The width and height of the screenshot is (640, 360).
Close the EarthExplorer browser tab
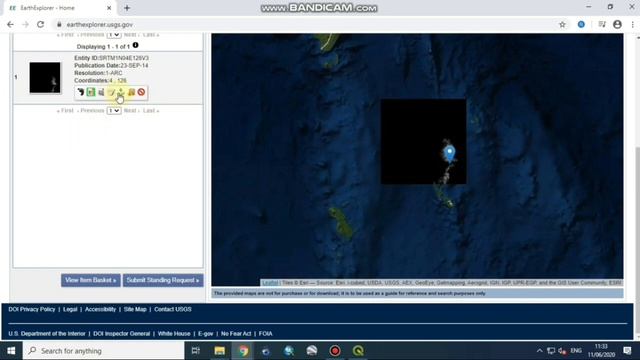tap(109, 8)
